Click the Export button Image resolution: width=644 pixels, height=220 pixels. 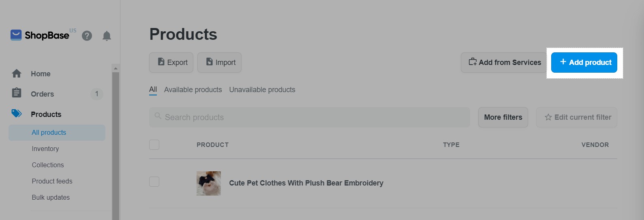click(171, 63)
